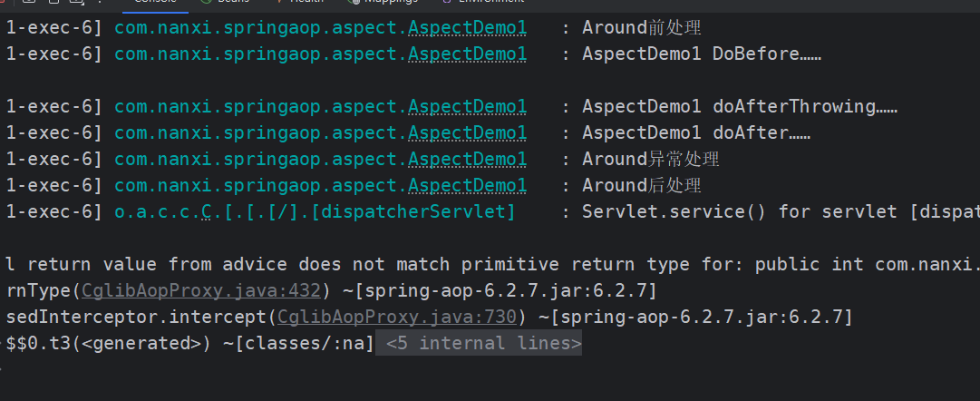The image size is (980, 401).
Task: Open AspectDemo1 class link beside doAfterThrowing
Action: (x=467, y=107)
